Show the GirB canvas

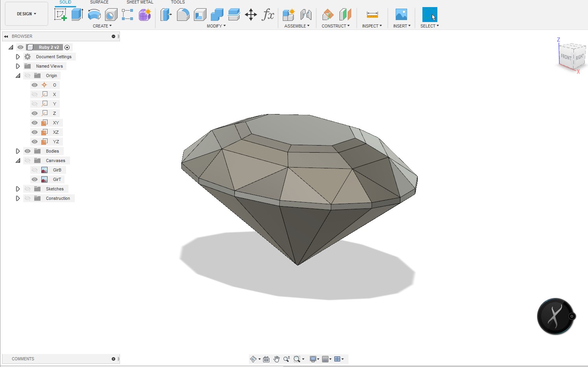pyautogui.click(x=35, y=170)
